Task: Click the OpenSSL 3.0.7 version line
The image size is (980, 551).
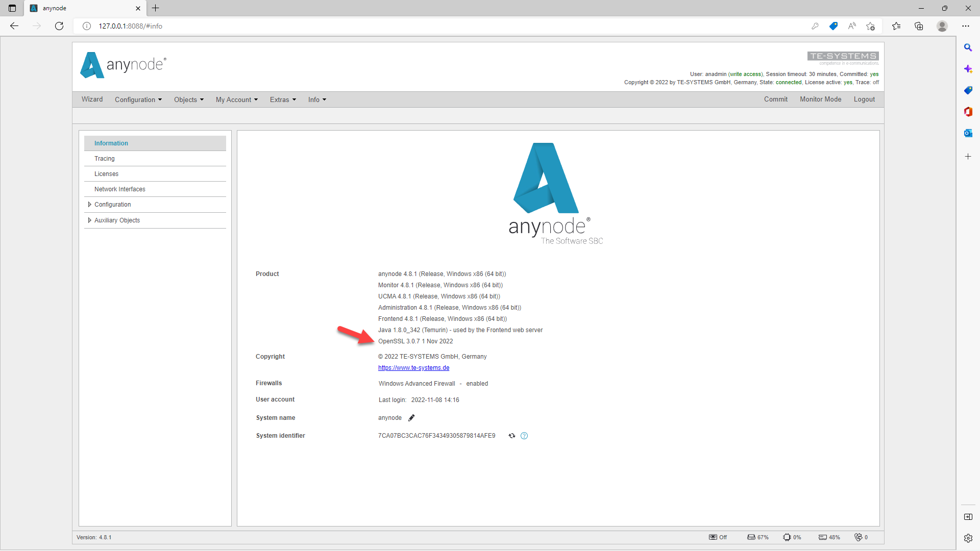Action: point(415,341)
